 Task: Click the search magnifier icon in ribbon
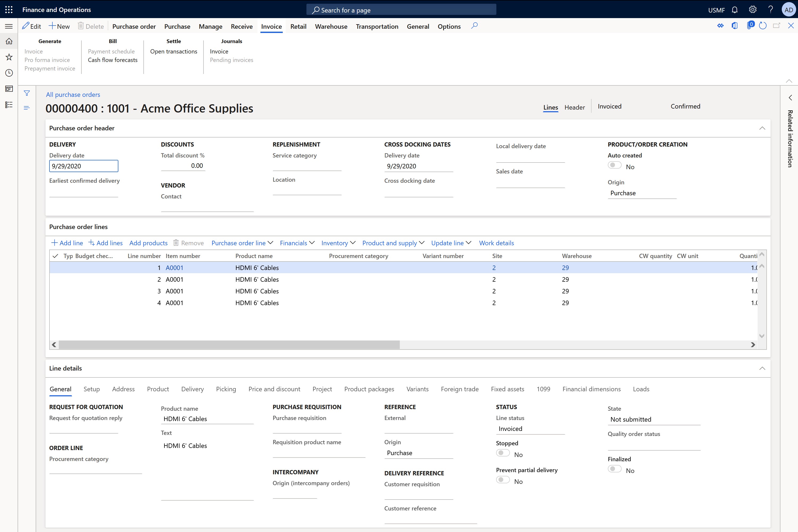pos(474,26)
